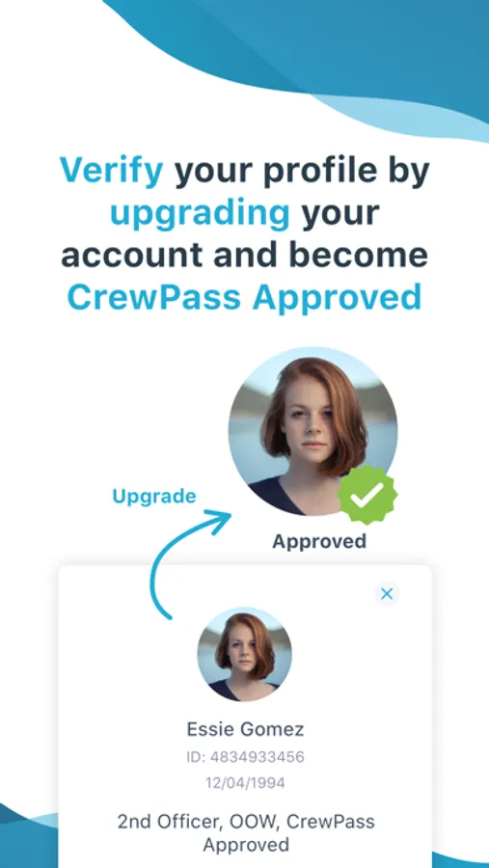The width and height of the screenshot is (489, 868).
Task: Click 'account and become' headline line
Action: (244, 255)
